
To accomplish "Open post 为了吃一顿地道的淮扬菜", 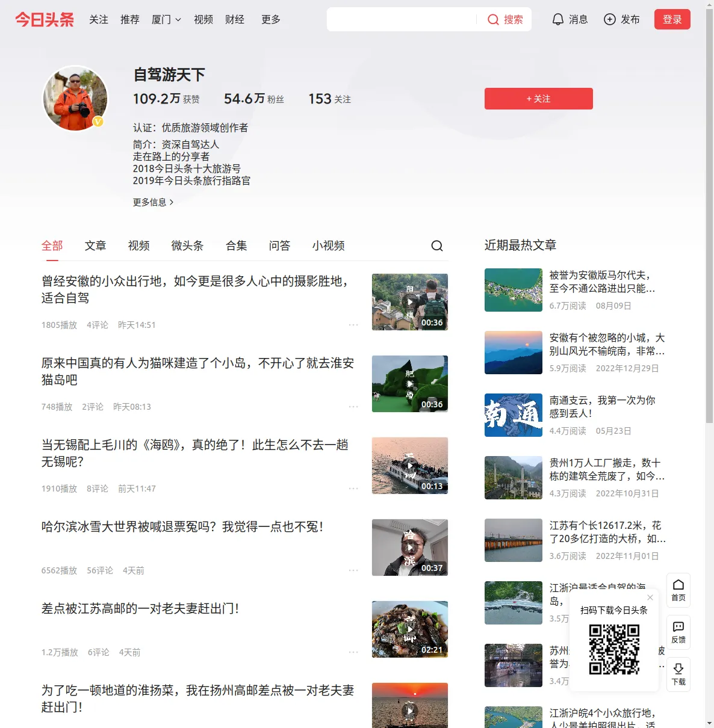I will 198,699.
